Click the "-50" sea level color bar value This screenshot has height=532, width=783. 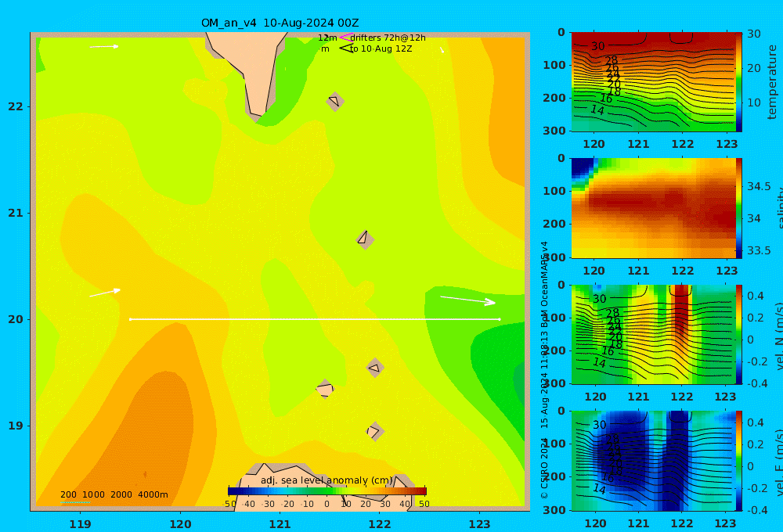(x=229, y=504)
